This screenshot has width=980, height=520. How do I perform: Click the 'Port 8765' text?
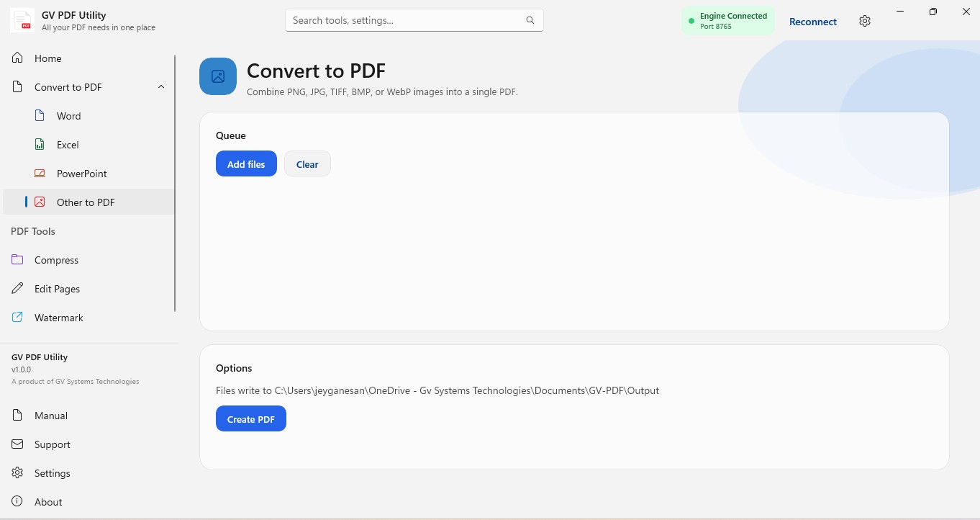[x=716, y=26]
